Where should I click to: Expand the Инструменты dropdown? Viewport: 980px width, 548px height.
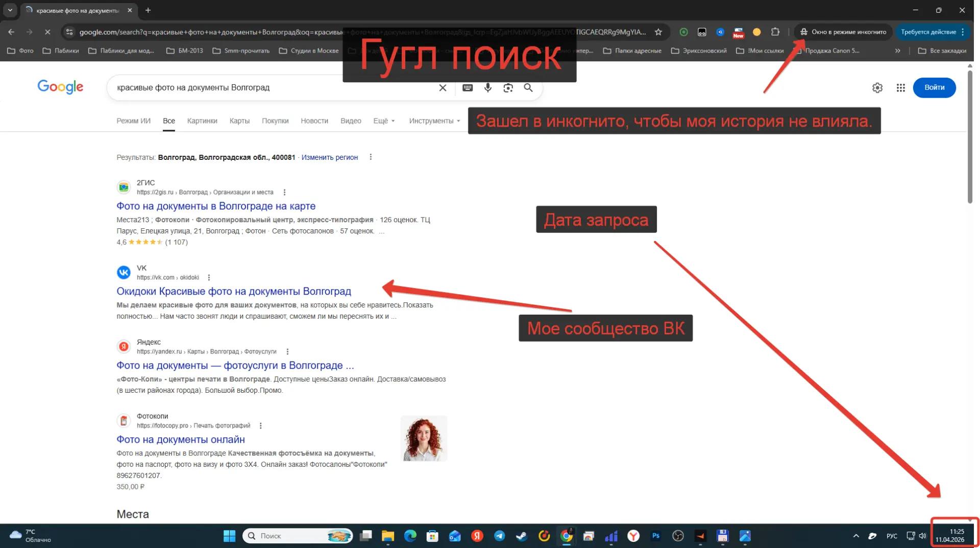click(x=434, y=121)
